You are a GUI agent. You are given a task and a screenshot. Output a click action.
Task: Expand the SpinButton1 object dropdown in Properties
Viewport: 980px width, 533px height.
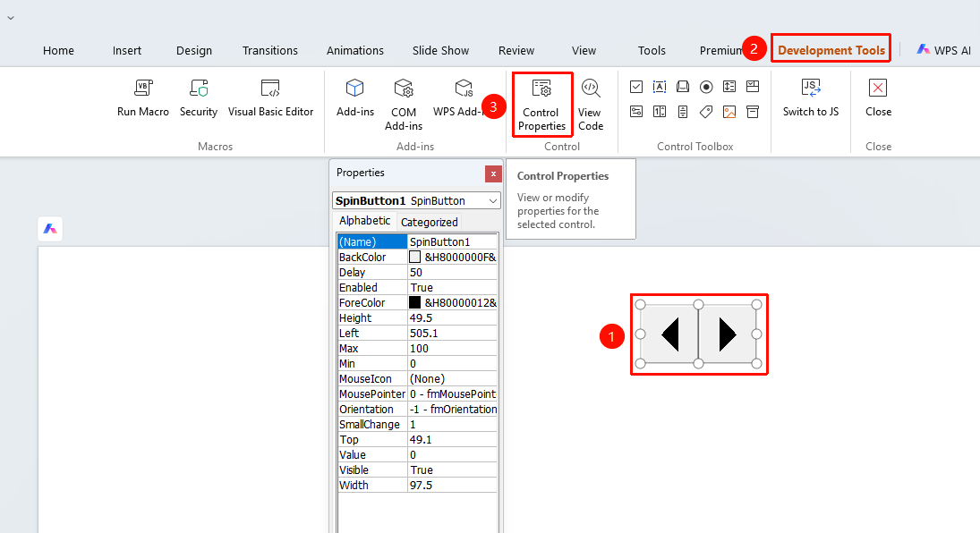click(x=493, y=200)
